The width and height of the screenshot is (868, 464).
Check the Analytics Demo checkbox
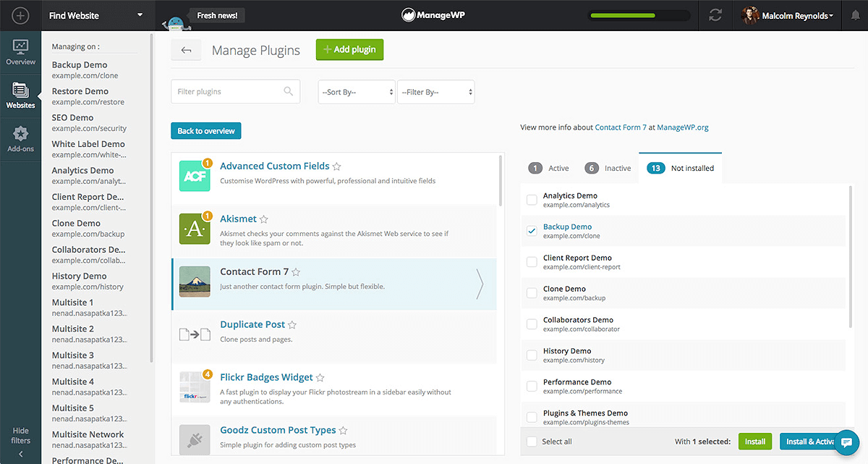(532, 200)
